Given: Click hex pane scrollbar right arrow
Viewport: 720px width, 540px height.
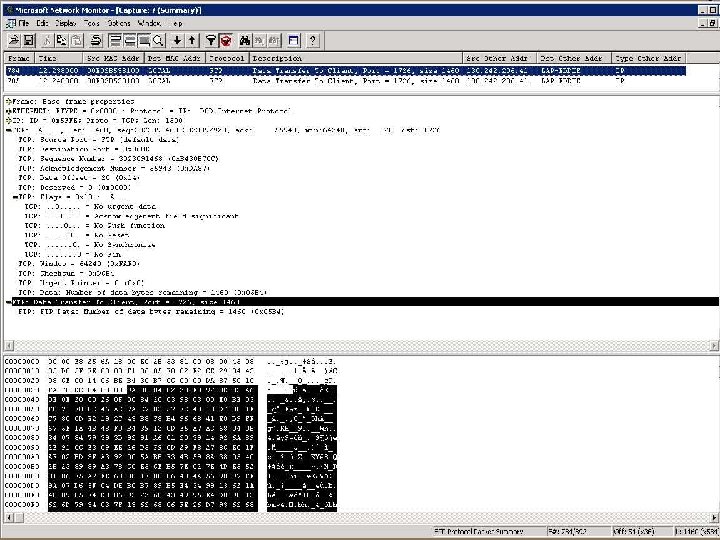Looking at the screenshot, I should 714,518.
